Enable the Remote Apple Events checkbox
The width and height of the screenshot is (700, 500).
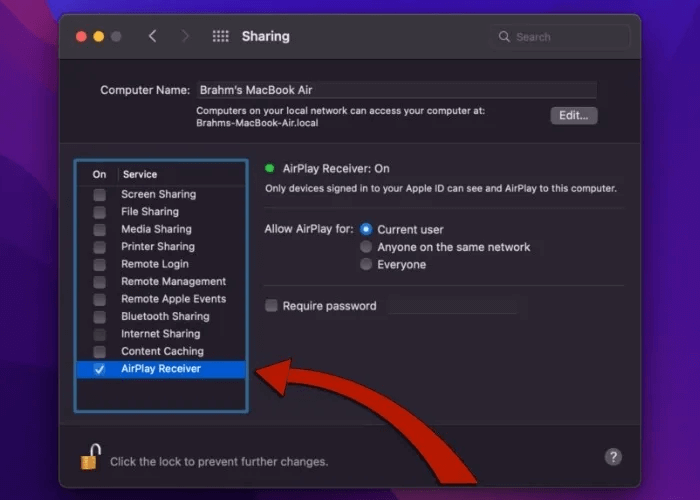point(100,299)
